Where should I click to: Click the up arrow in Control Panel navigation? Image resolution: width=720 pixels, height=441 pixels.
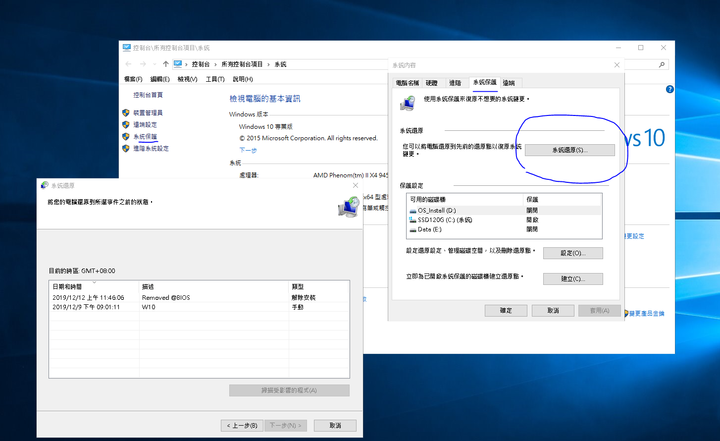pyautogui.click(x=166, y=64)
